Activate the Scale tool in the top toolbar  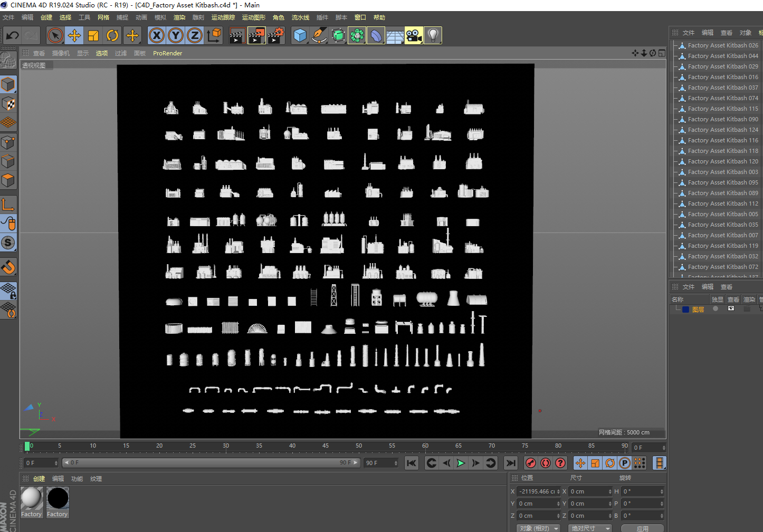point(93,36)
